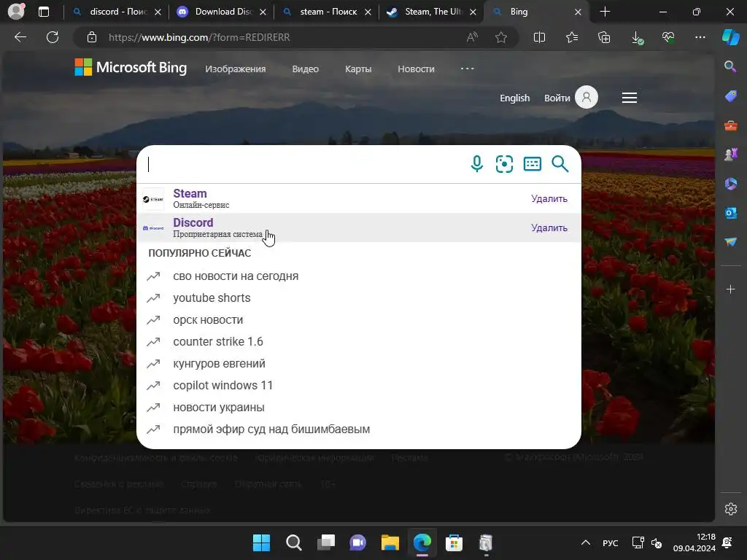
Task: Open sidebar Search icon
Action: pyautogui.click(x=730, y=66)
